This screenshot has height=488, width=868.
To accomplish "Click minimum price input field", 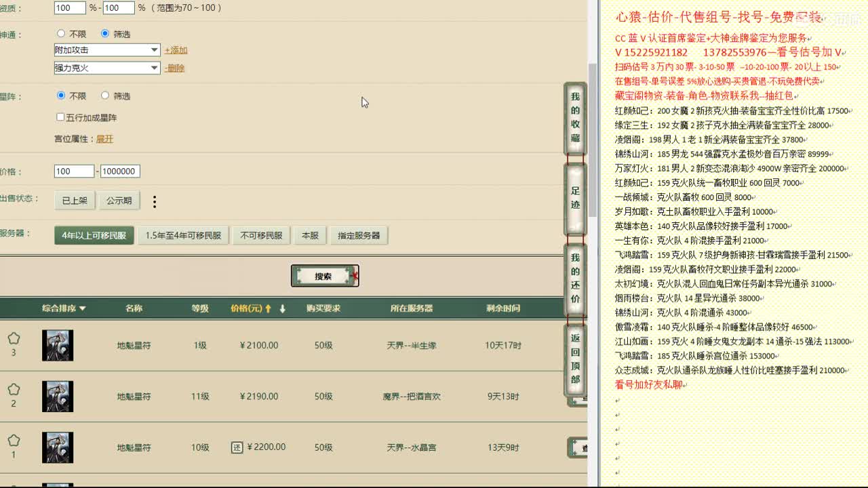I will [x=74, y=171].
